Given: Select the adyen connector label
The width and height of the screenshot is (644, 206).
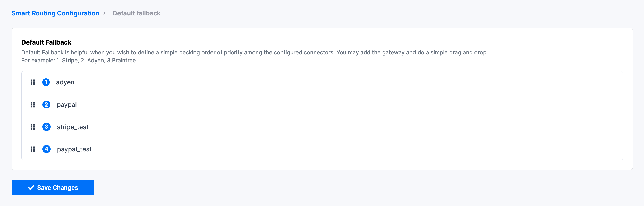Looking at the screenshot, I should 65,82.
